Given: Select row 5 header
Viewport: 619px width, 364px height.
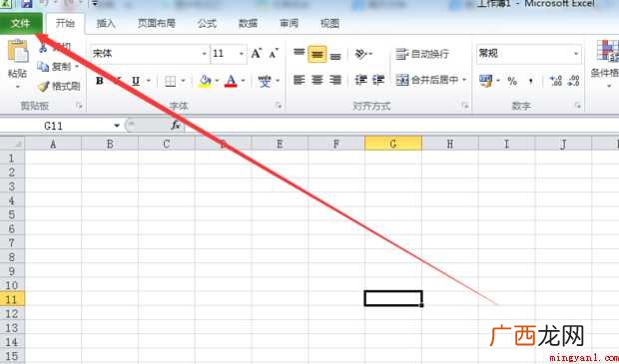Looking at the screenshot, I should (12, 215).
